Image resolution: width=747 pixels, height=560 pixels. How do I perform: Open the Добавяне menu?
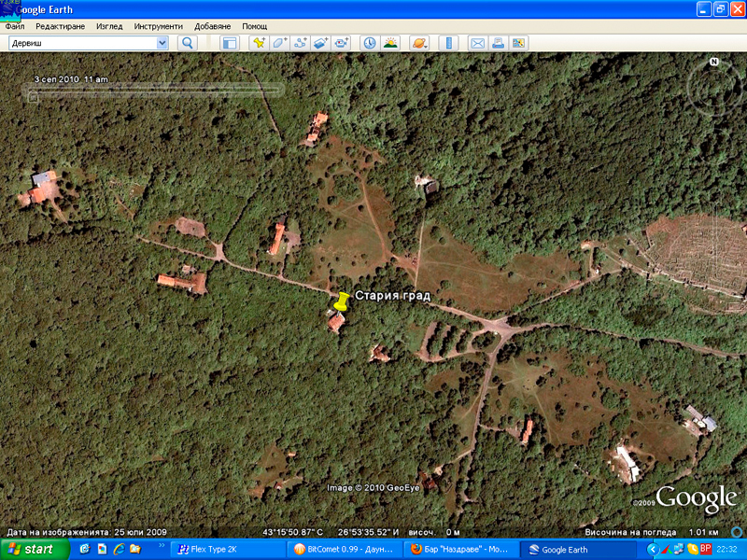[213, 26]
